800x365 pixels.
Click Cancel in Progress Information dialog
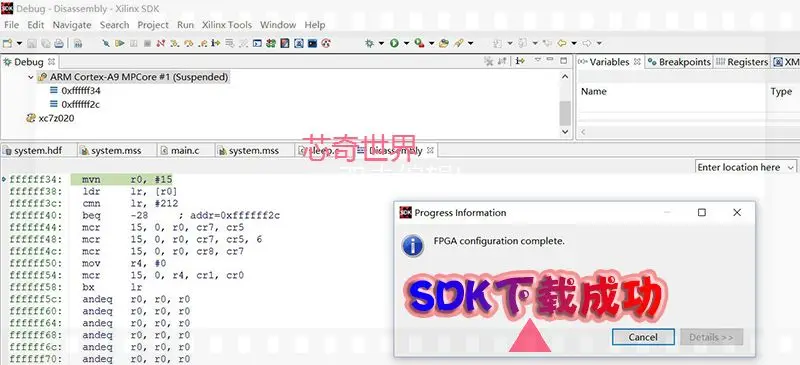[643, 337]
